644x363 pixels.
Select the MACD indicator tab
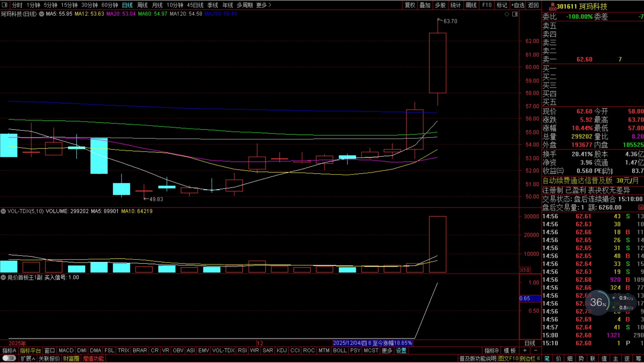coord(66,350)
